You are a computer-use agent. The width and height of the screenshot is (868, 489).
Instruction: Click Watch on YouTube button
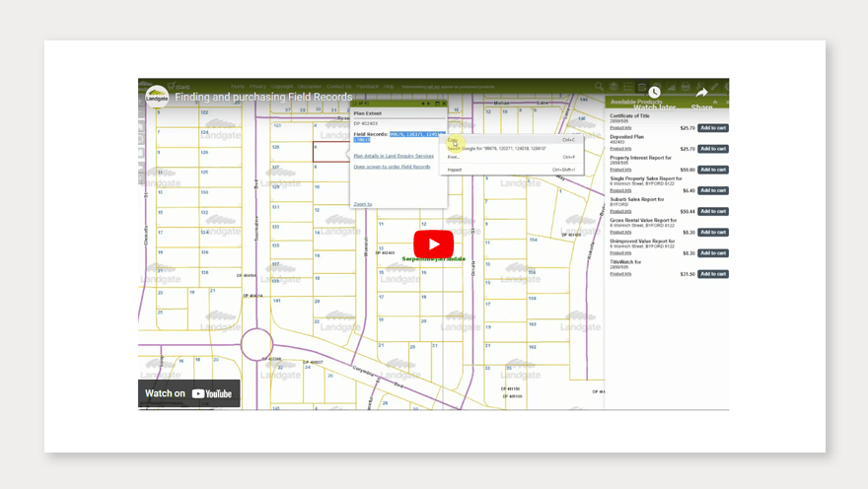pos(189,393)
